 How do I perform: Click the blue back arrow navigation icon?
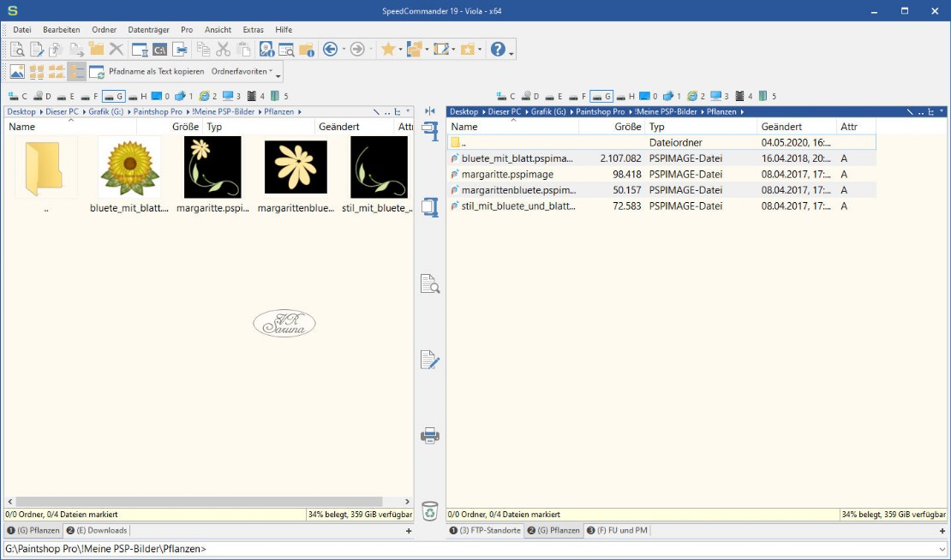pyautogui.click(x=330, y=50)
